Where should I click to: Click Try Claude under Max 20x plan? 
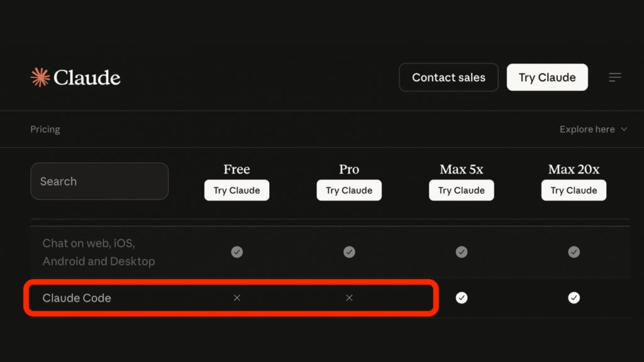(x=574, y=190)
